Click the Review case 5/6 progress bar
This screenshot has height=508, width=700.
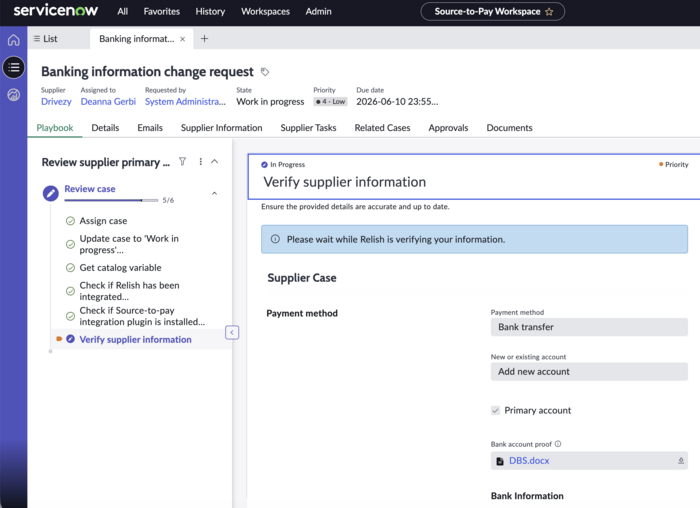(111, 200)
